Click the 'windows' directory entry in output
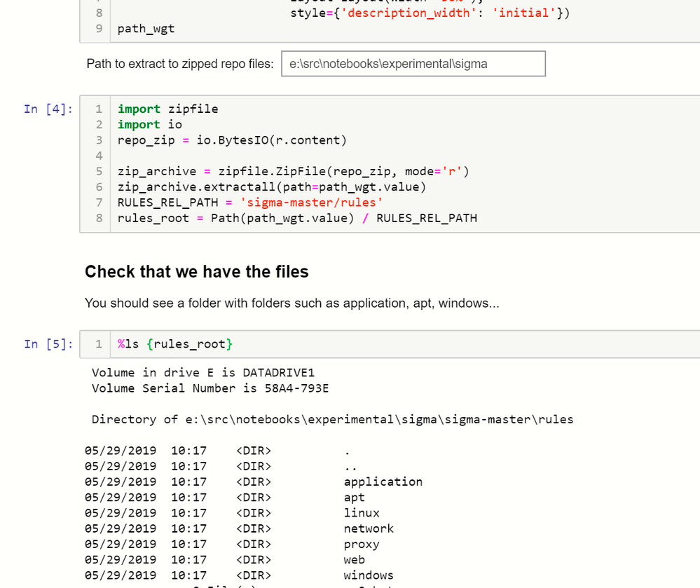This screenshot has width=700, height=588. pyautogui.click(x=369, y=575)
